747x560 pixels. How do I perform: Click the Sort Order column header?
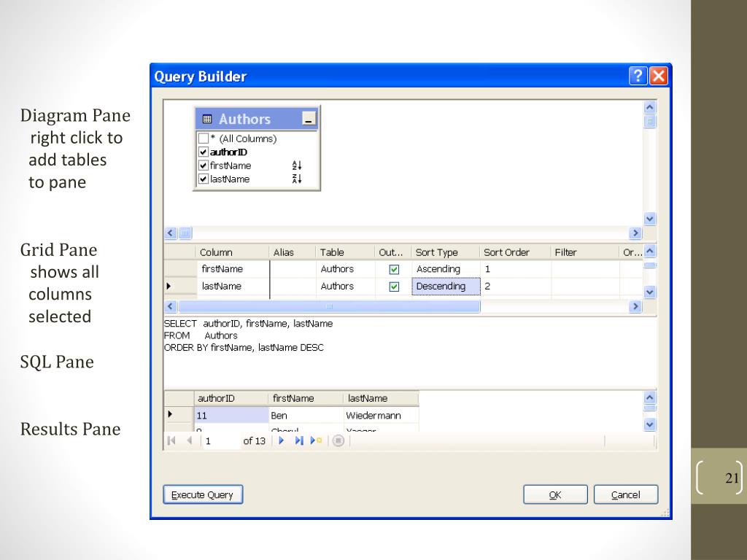click(x=506, y=252)
